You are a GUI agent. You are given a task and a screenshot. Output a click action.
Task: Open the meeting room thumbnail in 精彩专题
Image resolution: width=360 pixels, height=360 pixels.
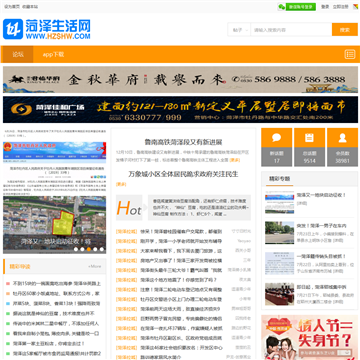[279, 294]
